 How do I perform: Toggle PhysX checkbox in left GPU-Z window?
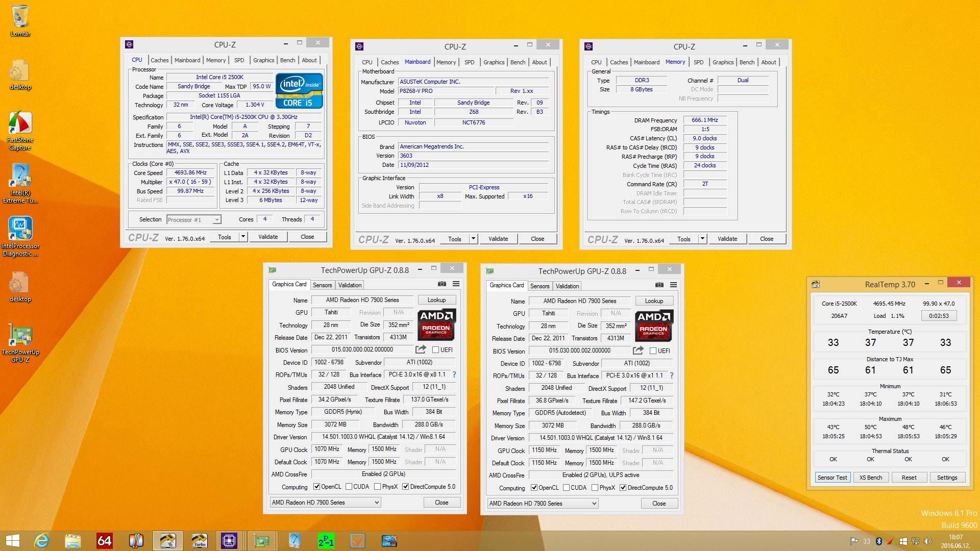378,487
